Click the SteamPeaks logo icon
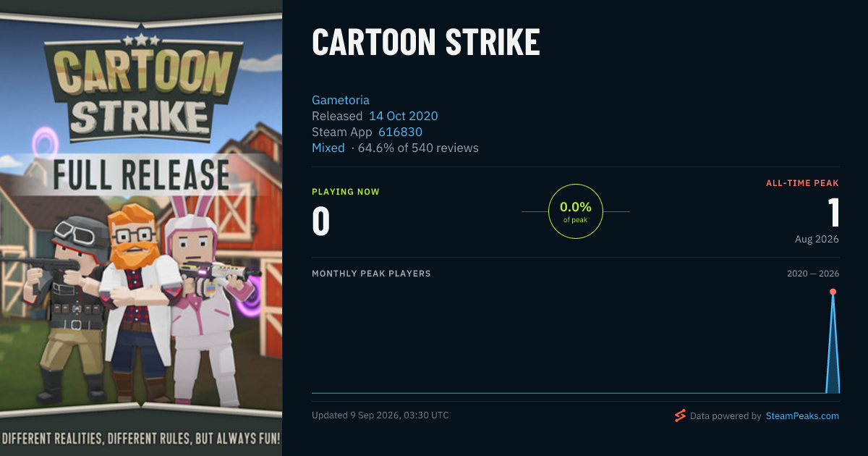 pyautogui.click(x=680, y=415)
